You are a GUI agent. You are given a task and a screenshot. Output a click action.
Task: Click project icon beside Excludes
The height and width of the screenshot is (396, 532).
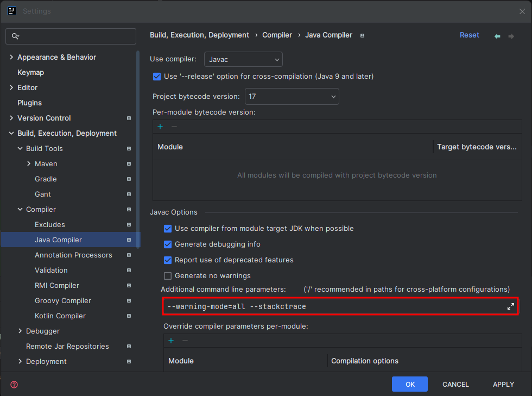click(129, 224)
